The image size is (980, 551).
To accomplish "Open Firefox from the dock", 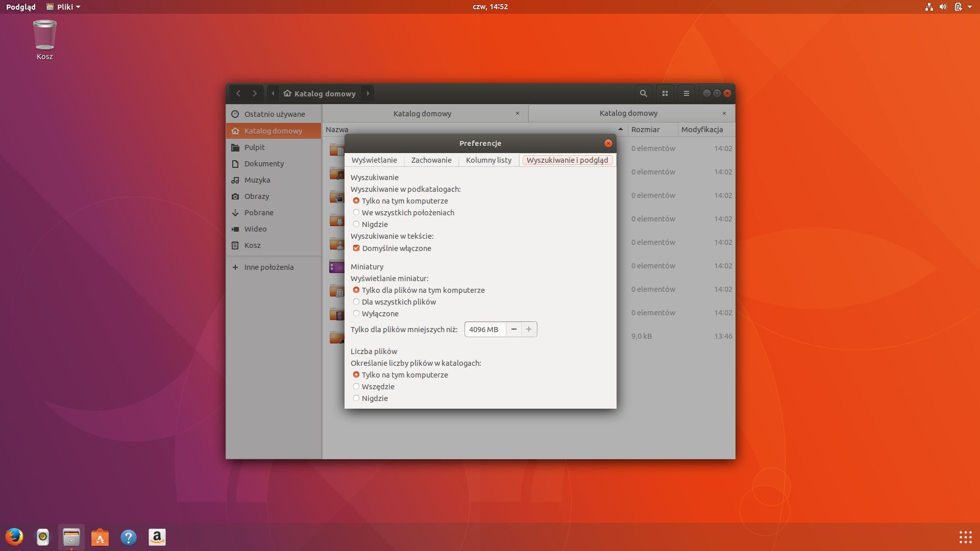I will coord(14,537).
